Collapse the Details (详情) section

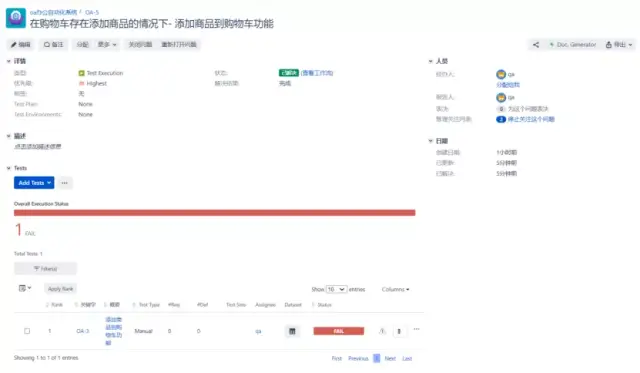(9, 61)
